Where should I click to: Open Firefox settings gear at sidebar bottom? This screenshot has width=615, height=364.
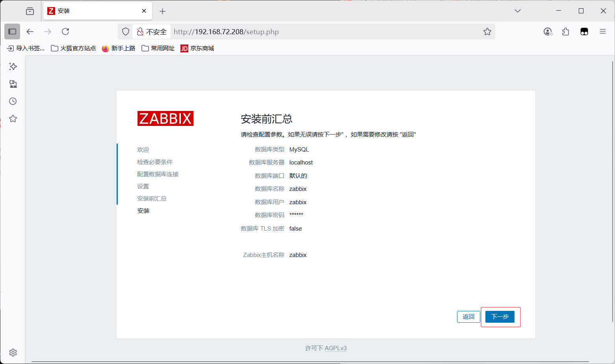coord(13,352)
